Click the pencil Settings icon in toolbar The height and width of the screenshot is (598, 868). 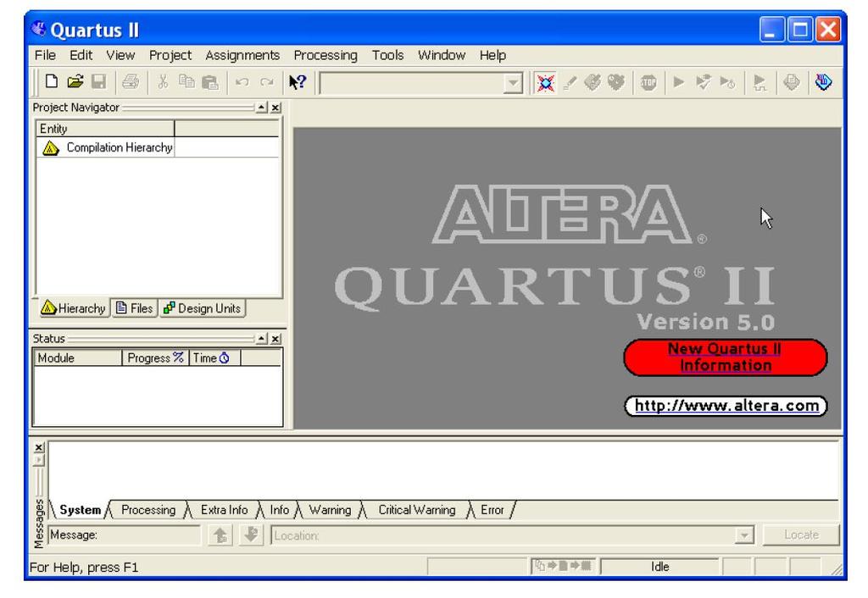pyautogui.click(x=569, y=83)
